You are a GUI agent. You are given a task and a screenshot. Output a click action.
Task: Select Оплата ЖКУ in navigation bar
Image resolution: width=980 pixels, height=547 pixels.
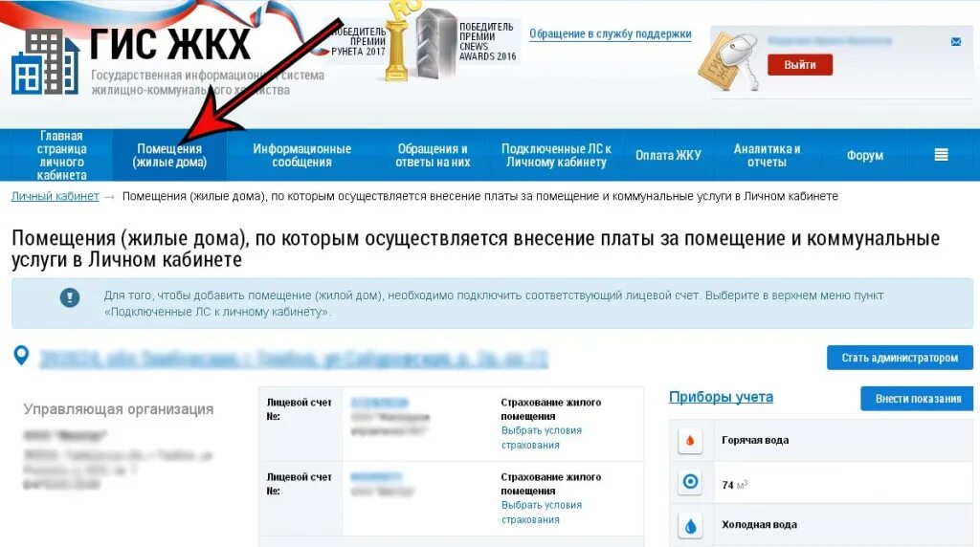668,156
